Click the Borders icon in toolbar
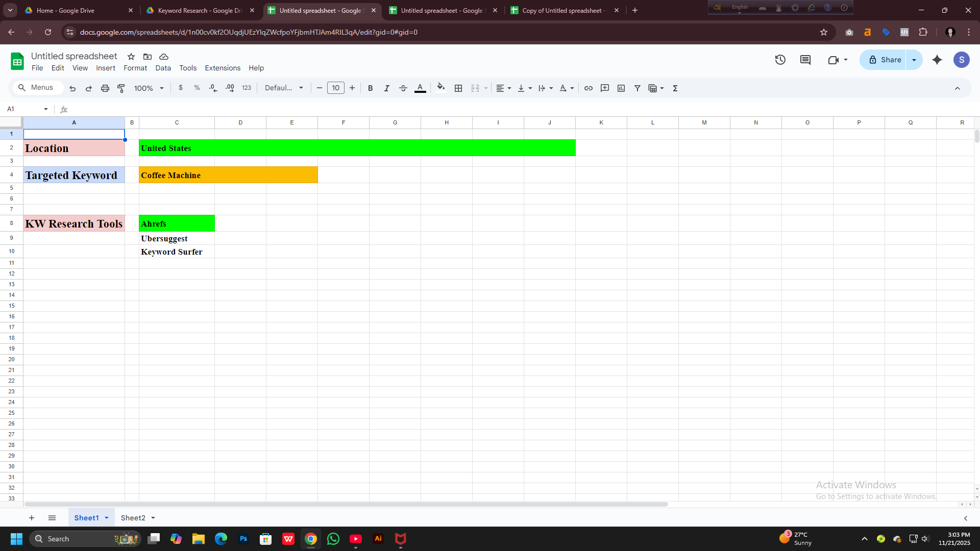Image resolution: width=980 pixels, height=551 pixels. coord(458,88)
